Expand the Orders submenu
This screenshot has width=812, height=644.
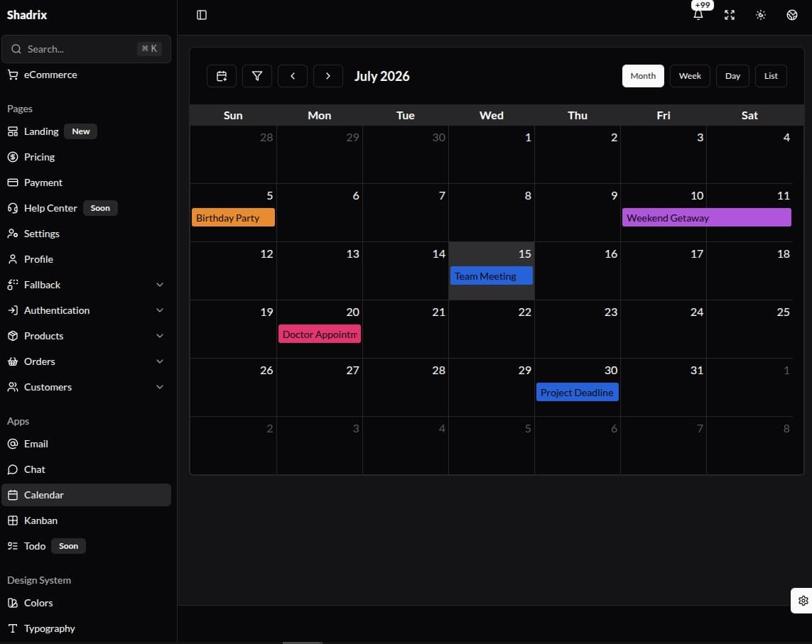(x=160, y=361)
